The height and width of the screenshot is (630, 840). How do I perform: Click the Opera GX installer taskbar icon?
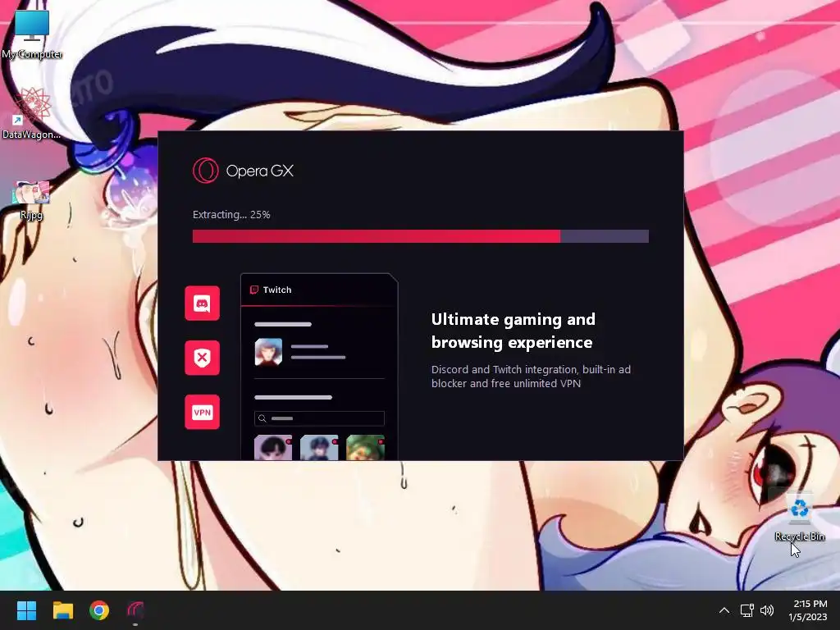point(135,610)
